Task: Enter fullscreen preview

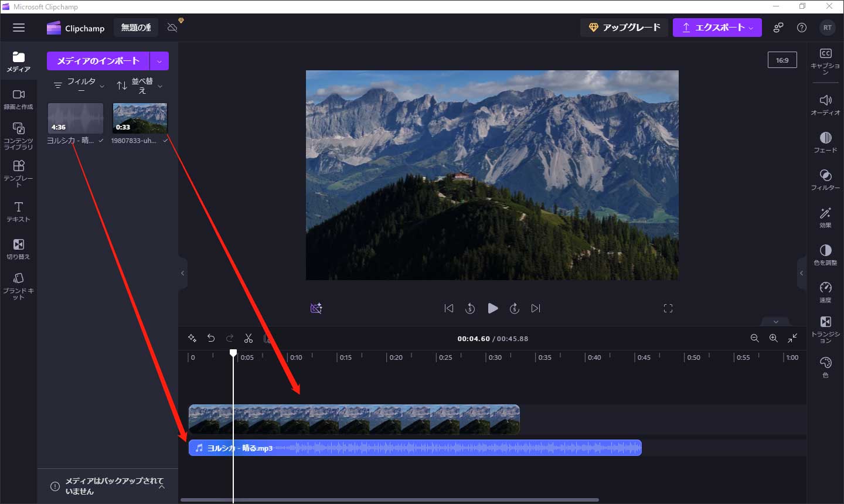Action: click(668, 308)
